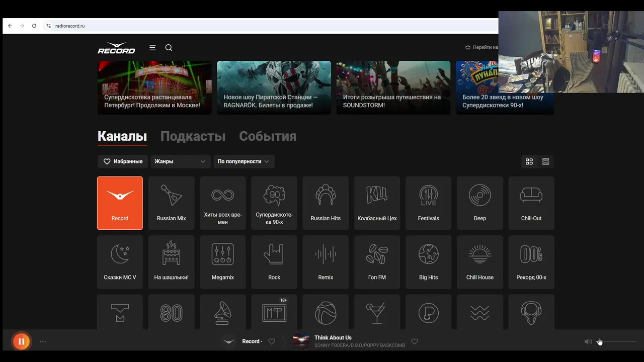Like the track Think About Us
This screenshot has width=644, height=362.
coord(415,341)
